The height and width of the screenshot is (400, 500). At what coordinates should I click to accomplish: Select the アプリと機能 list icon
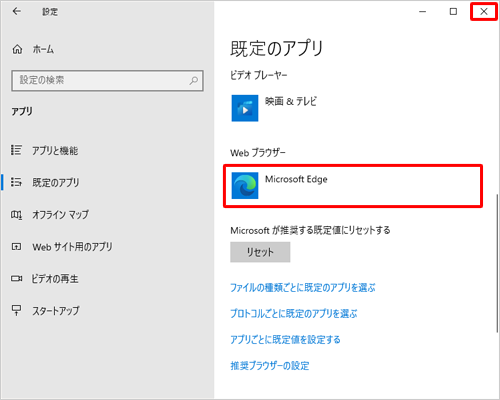pos(16,150)
